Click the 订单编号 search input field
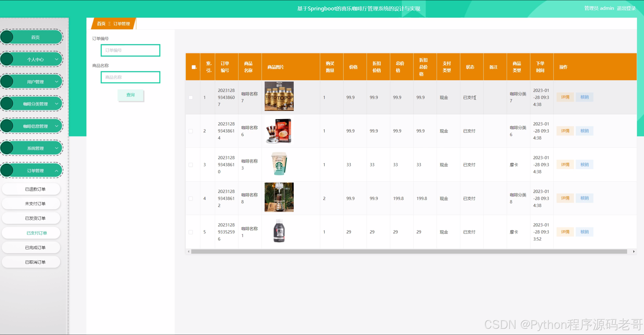The width and height of the screenshot is (644, 335). tap(130, 50)
